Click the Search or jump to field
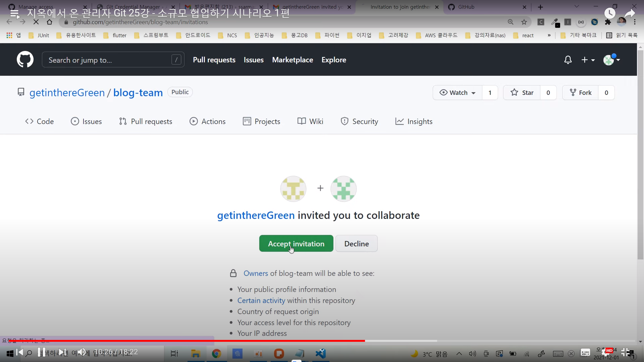 coord(113,60)
